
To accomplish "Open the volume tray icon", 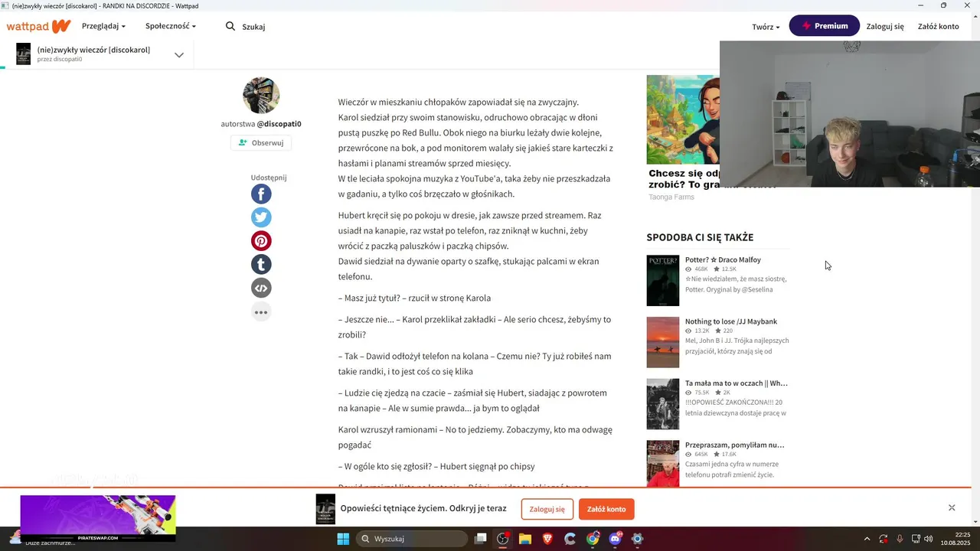I will [x=928, y=539].
